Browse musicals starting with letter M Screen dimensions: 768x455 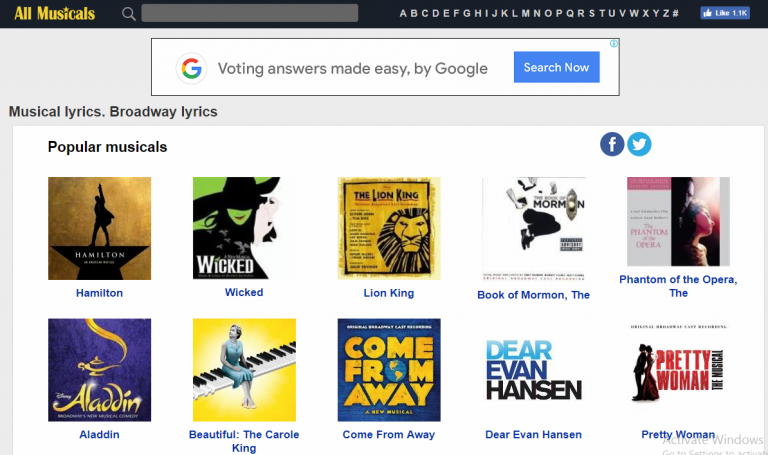(525, 13)
